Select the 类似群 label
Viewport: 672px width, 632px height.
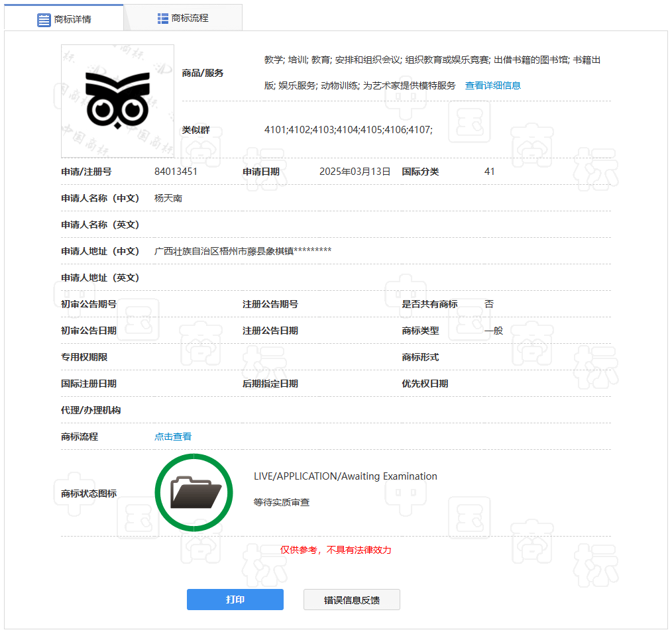tap(196, 131)
